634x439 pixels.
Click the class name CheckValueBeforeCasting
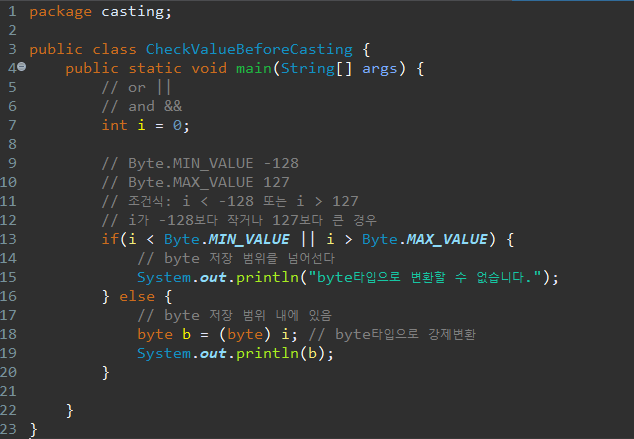click(249, 49)
